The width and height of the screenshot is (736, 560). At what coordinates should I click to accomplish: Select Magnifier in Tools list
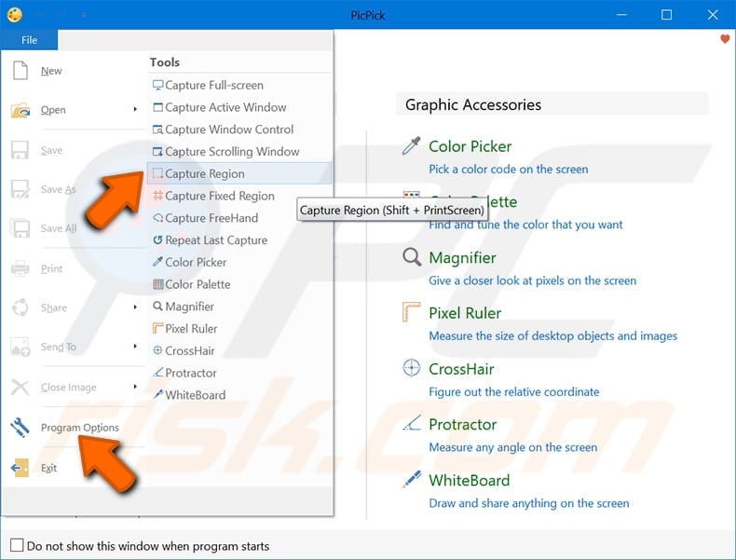point(239,306)
